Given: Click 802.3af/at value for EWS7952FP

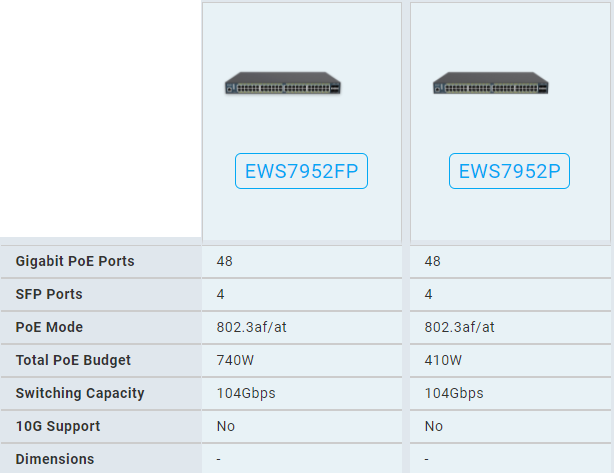Looking at the screenshot, I should (251, 327).
